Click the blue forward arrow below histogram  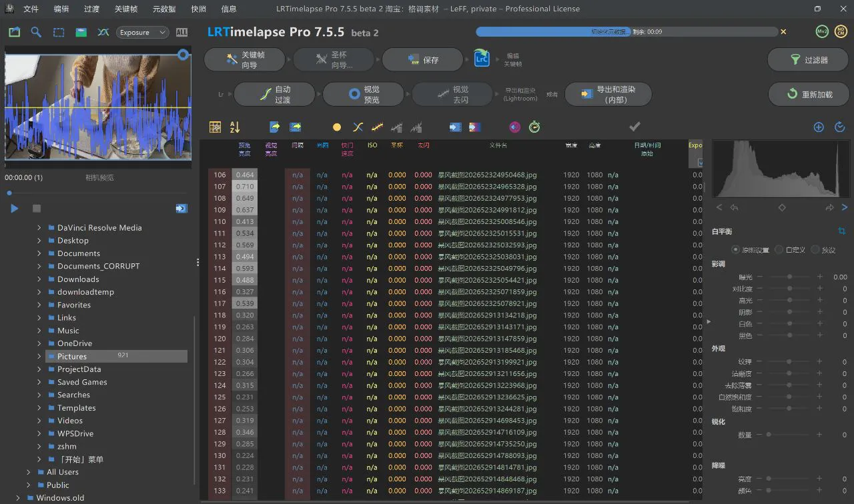(845, 207)
